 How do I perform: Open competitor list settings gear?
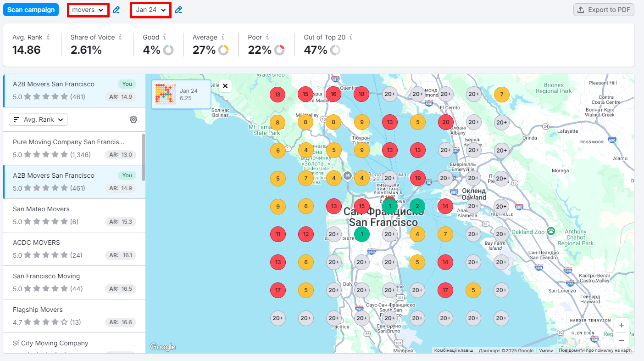[133, 119]
